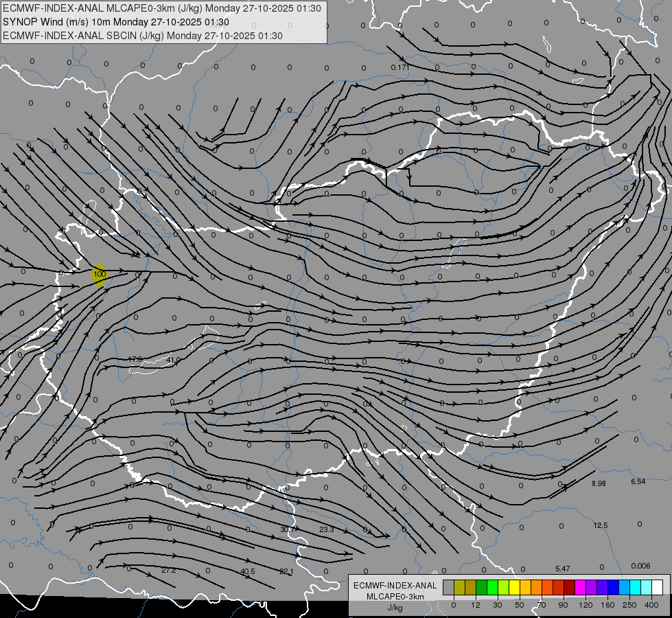
Task: Click the legend tick label 90
Action: tap(563, 605)
